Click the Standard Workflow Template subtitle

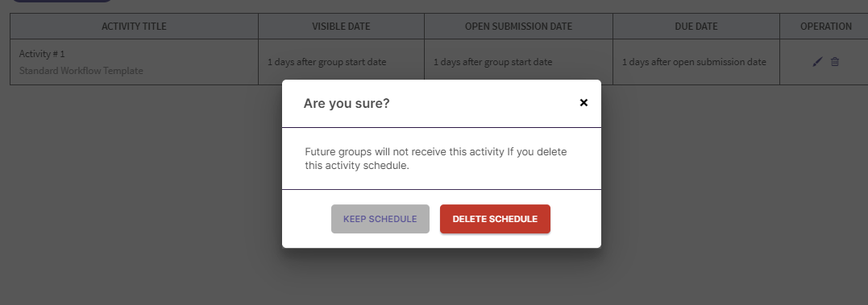(81, 71)
